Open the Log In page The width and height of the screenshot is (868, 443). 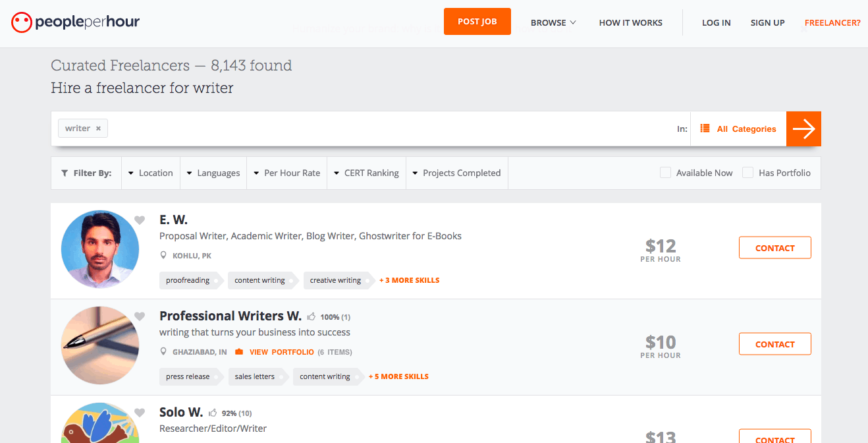(717, 22)
